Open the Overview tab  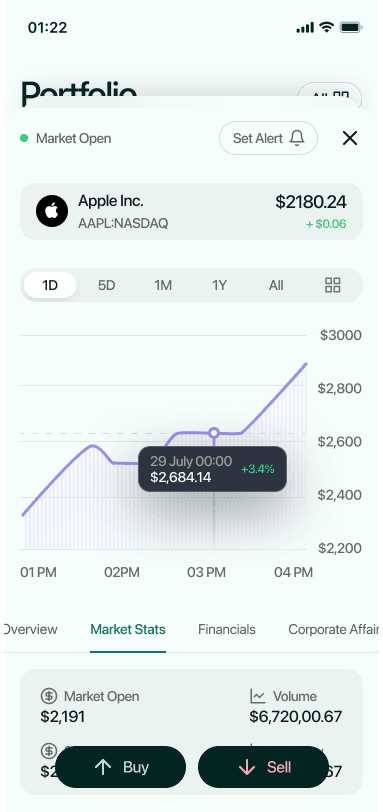pyautogui.click(x=30, y=629)
